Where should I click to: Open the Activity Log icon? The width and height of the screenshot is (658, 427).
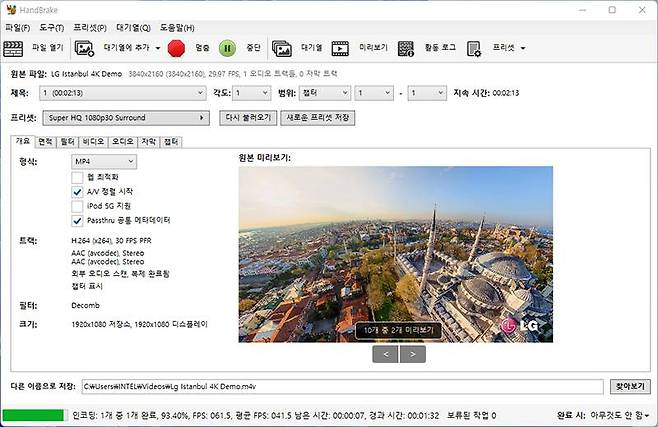(406, 48)
